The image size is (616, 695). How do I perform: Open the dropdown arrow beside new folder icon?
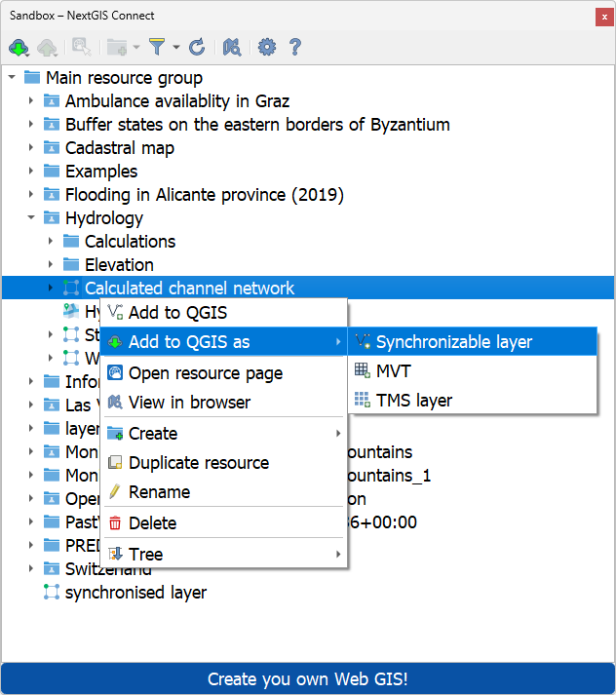pyautogui.click(x=136, y=47)
